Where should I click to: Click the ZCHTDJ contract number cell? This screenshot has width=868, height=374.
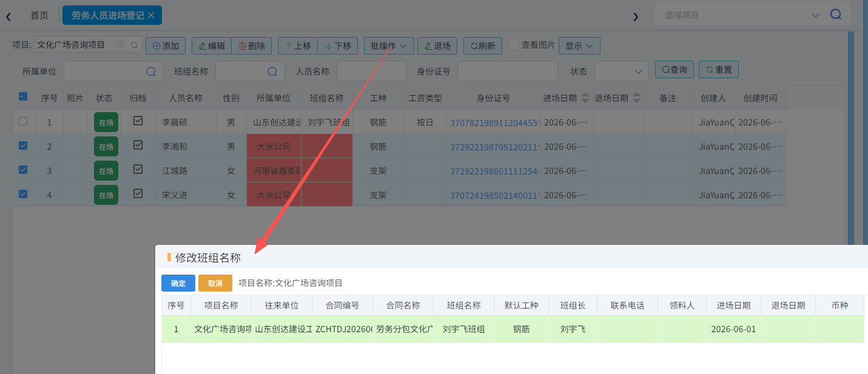(x=342, y=329)
